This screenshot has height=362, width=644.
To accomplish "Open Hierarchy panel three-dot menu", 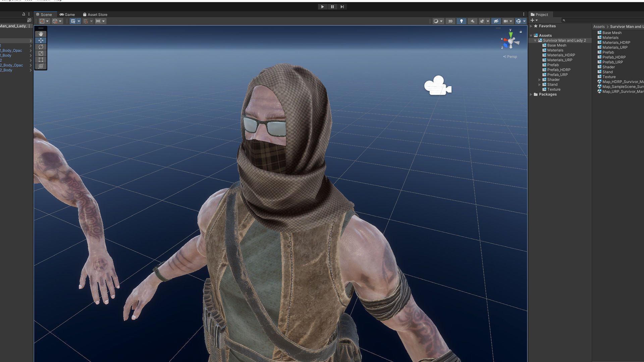I will click(x=29, y=14).
